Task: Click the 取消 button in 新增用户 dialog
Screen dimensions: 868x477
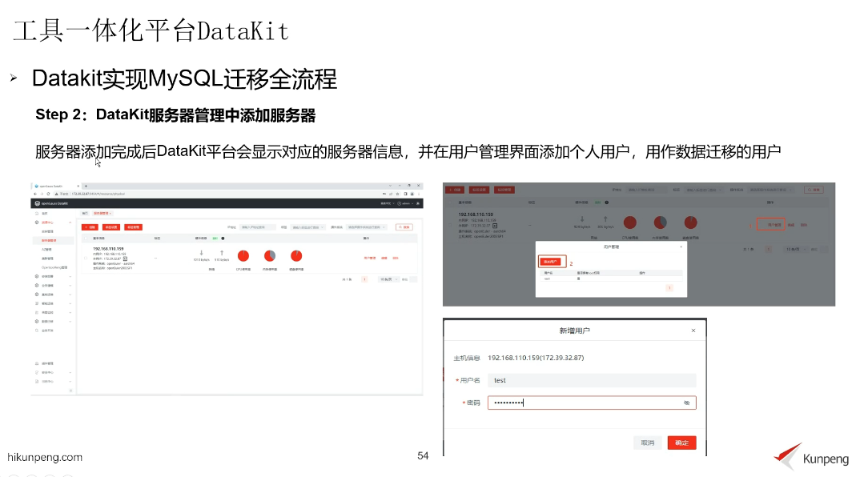Action: (x=647, y=443)
